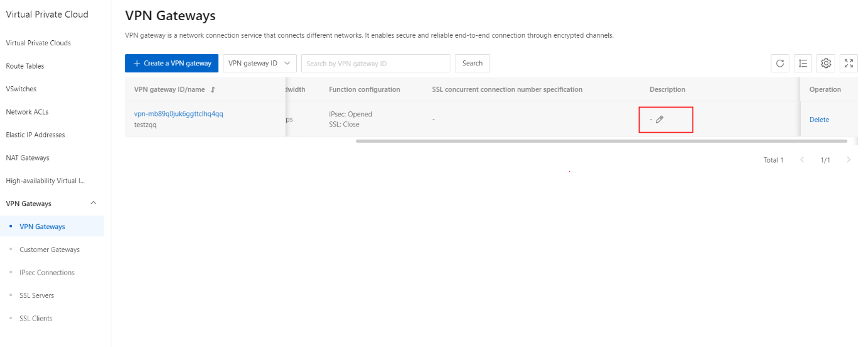Open Customer Gateways in the sidebar

(50, 249)
